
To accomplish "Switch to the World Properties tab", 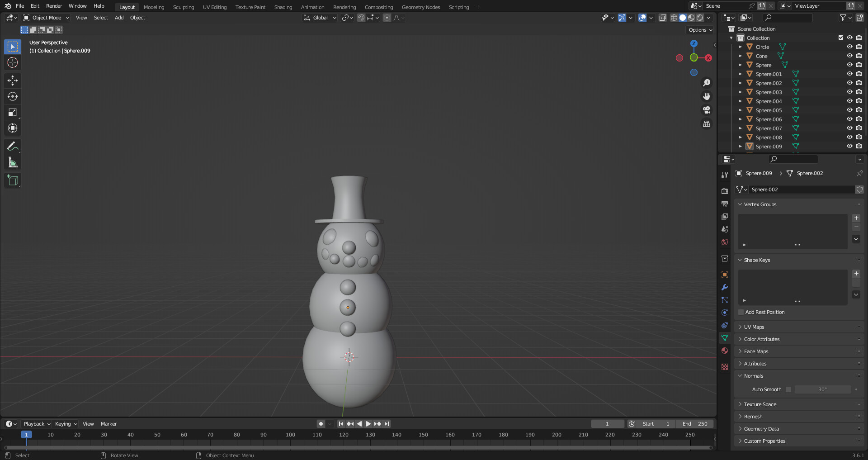I will point(725,242).
